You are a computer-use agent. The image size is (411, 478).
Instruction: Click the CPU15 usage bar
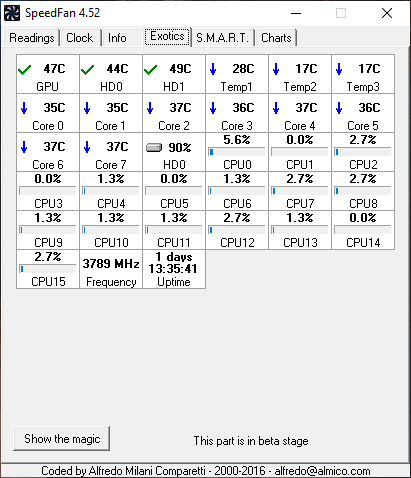click(48, 269)
